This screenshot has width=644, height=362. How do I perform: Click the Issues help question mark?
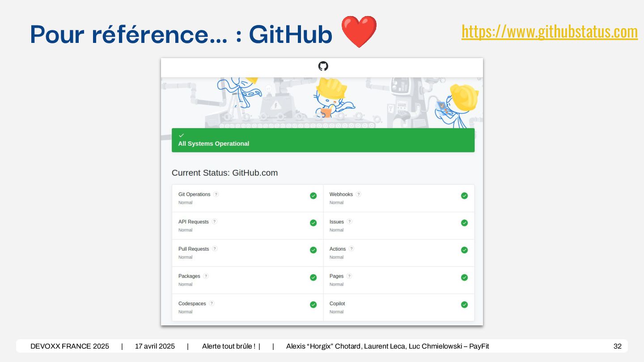(349, 222)
